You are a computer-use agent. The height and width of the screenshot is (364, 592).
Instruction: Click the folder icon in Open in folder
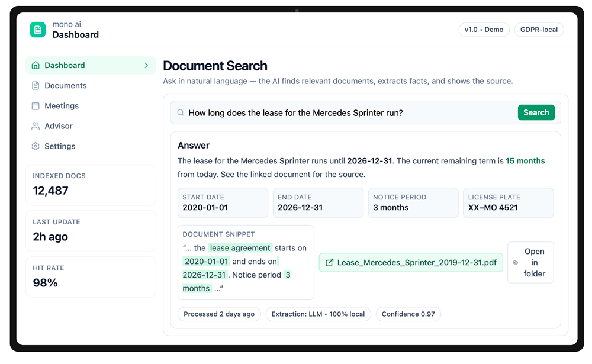tap(516, 263)
